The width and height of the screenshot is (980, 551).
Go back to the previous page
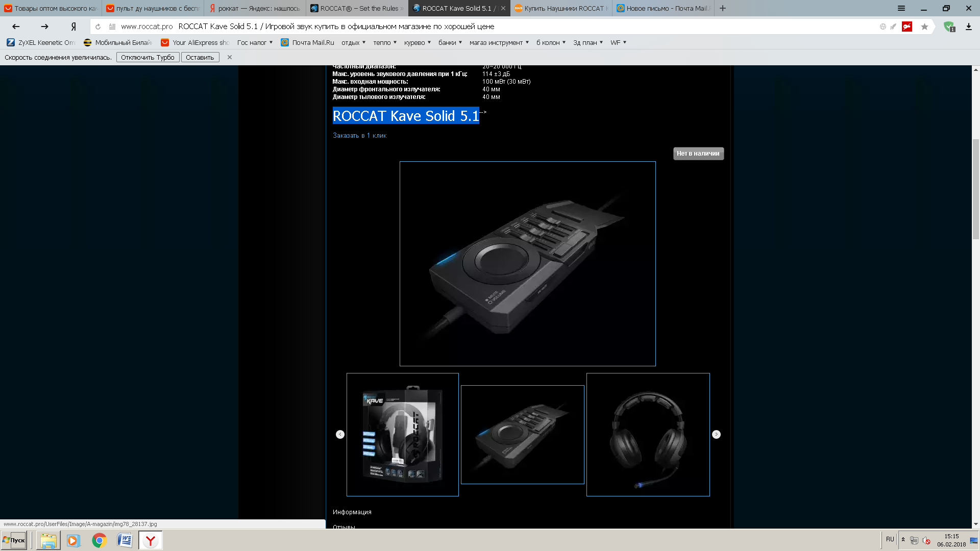click(16, 27)
